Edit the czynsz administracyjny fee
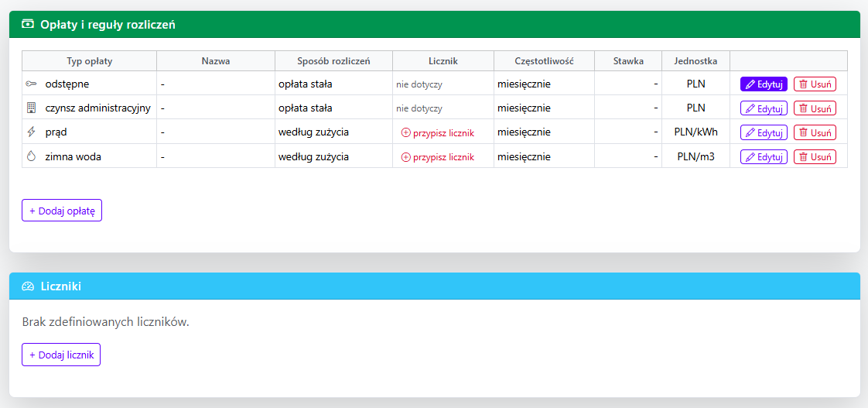 pyautogui.click(x=764, y=108)
